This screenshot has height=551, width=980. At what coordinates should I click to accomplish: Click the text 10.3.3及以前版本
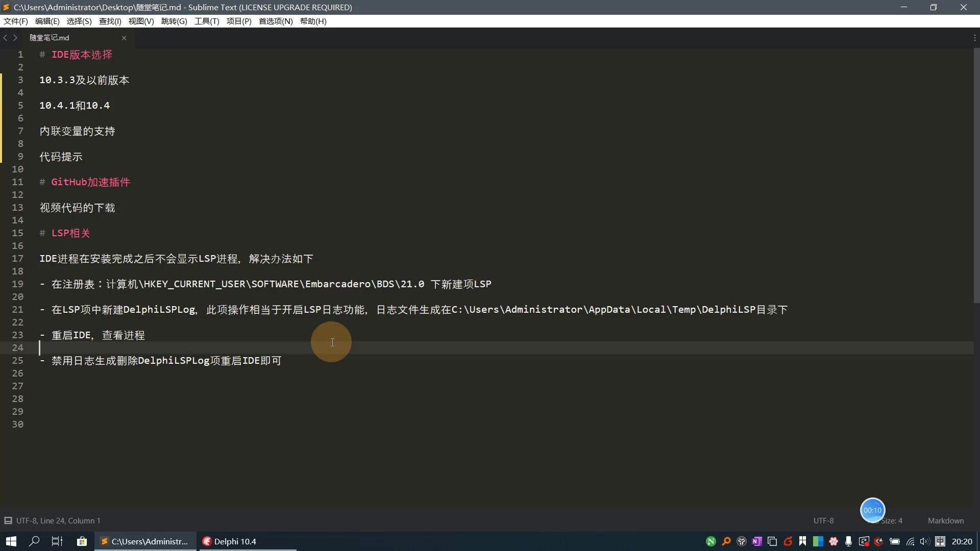click(84, 80)
